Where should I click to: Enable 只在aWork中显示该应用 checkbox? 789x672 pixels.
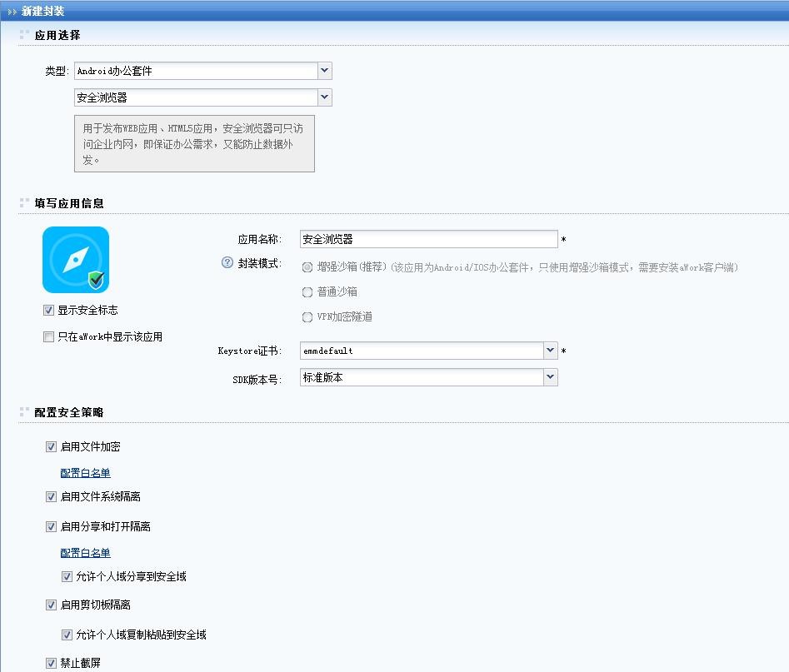point(48,337)
